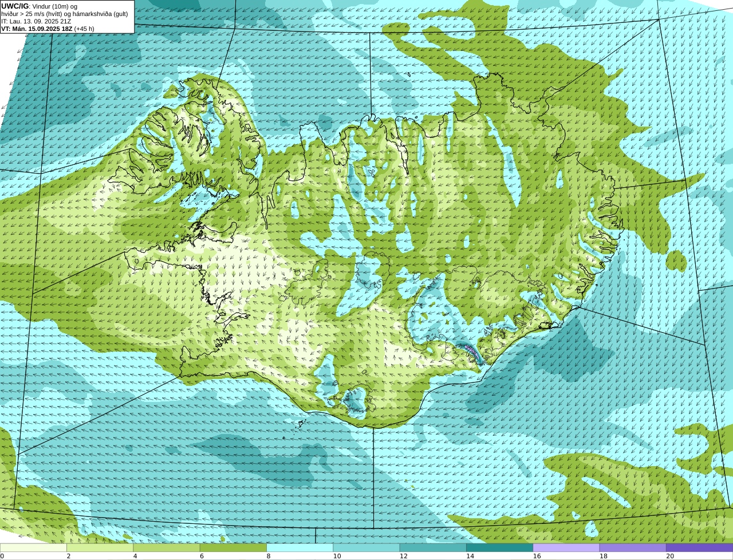Click the 4–6 green legend swatch

pyautogui.click(x=167, y=547)
